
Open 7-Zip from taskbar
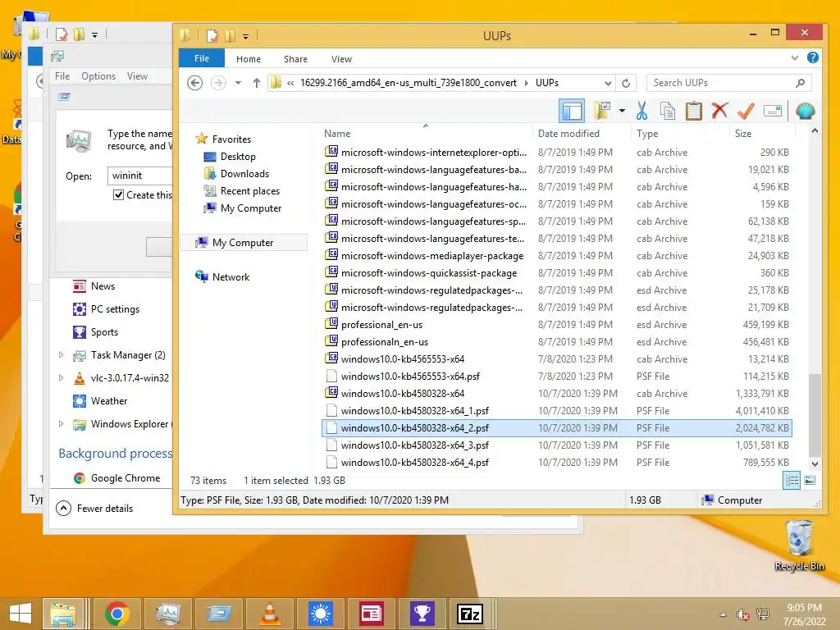[x=469, y=614]
